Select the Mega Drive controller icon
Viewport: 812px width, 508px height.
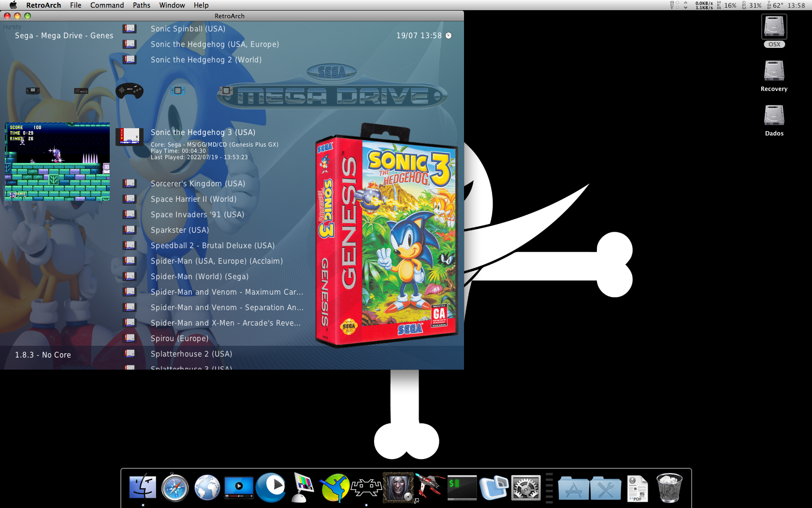point(130,90)
